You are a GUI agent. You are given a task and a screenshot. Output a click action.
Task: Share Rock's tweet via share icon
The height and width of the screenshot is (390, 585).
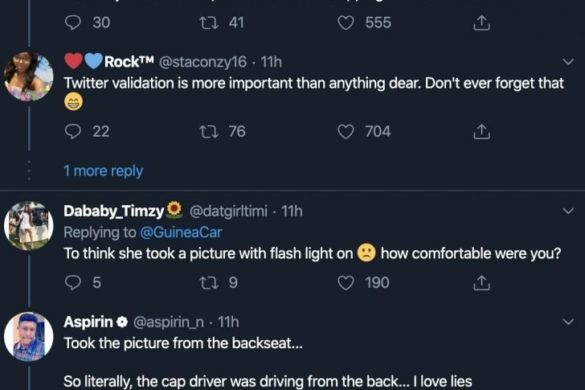point(482,132)
